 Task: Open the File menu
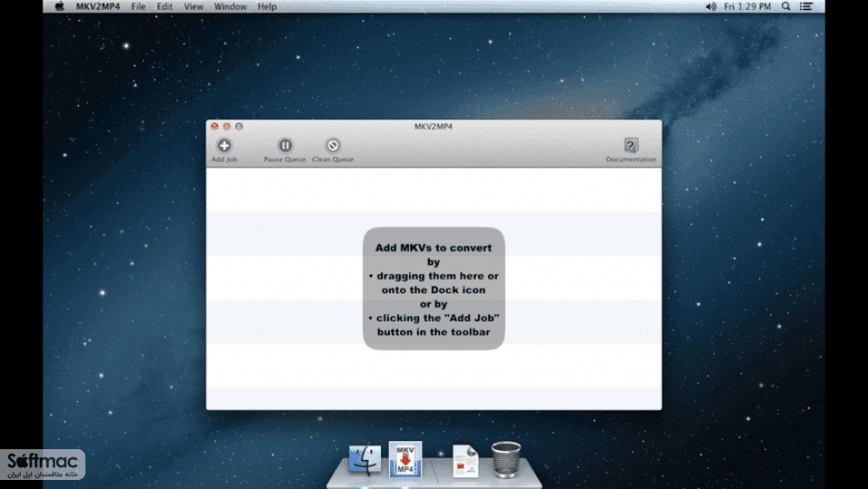(x=138, y=6)
